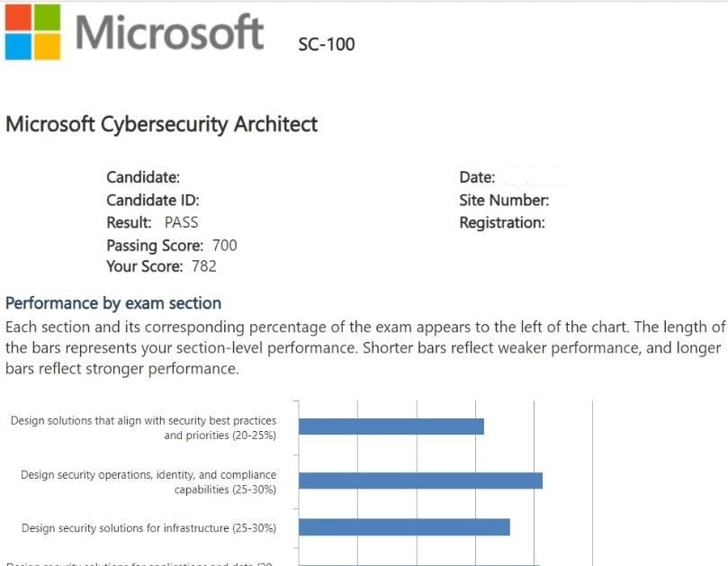Click the Microsoft wordmark text
Screen dimensions: 728x566
pos(169,33)
